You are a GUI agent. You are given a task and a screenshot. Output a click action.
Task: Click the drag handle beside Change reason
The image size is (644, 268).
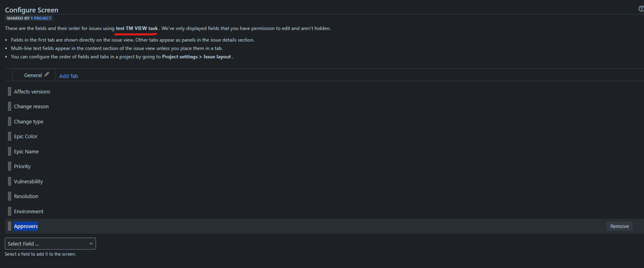[x=10, y=106]
